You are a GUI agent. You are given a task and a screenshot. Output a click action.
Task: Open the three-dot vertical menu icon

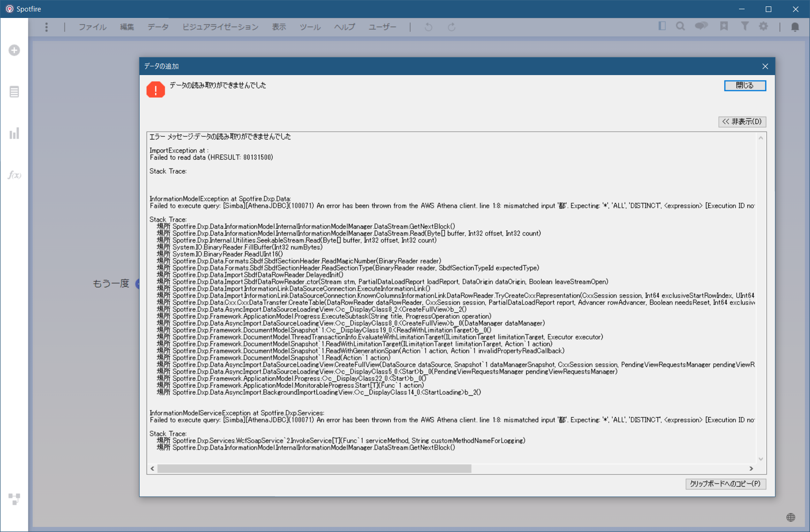(47, 27)
